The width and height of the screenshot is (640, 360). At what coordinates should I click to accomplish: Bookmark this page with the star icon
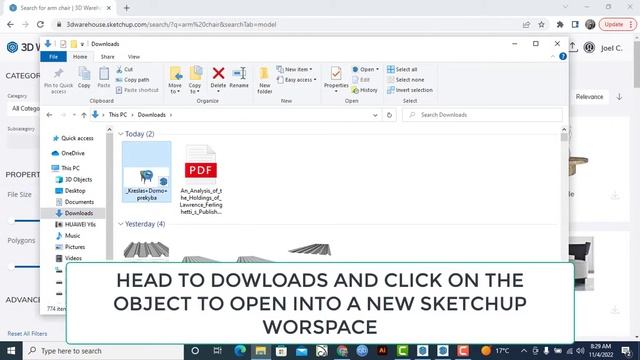[541, 24]
